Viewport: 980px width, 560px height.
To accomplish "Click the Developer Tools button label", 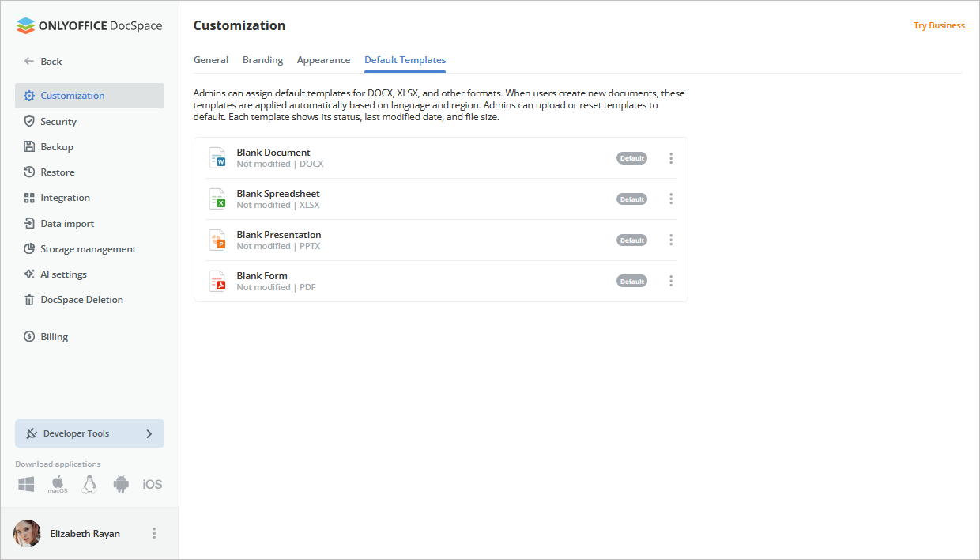I will point(77,433).
